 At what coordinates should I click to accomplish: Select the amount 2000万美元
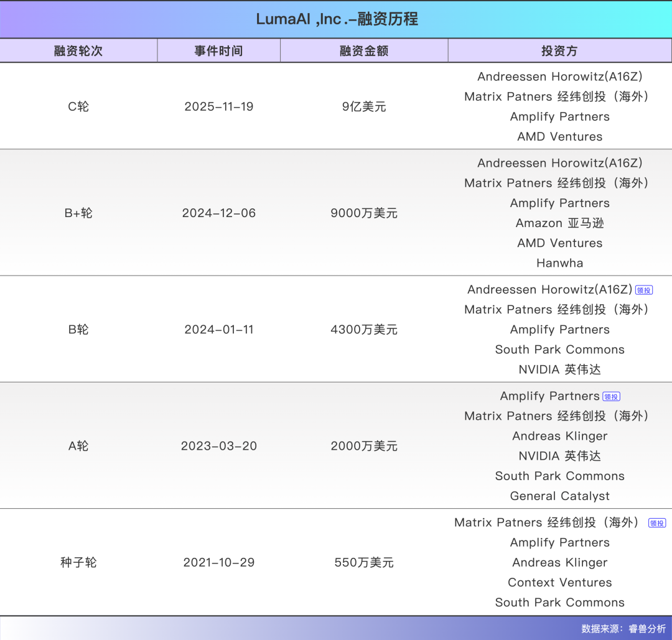[364, 446]
